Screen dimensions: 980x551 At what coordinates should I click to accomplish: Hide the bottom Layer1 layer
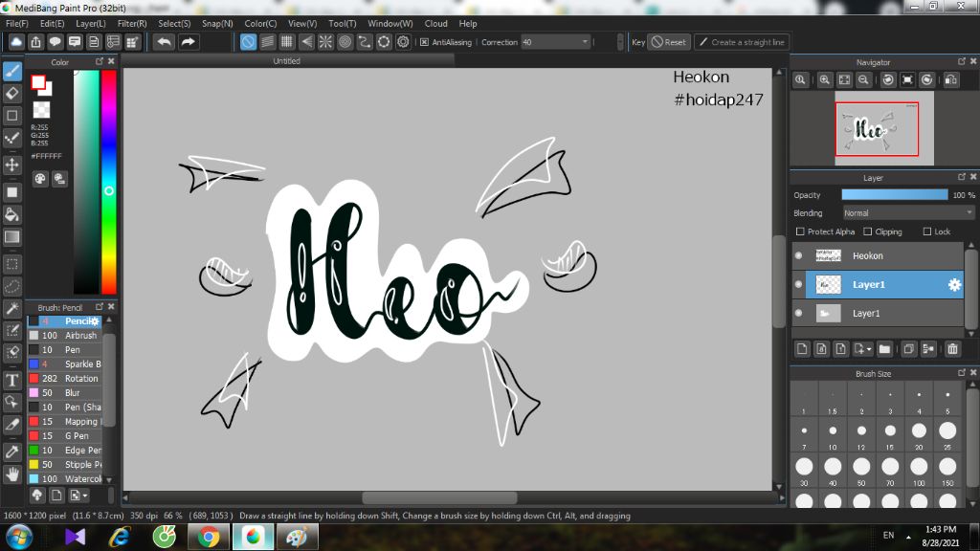[798, 313]
